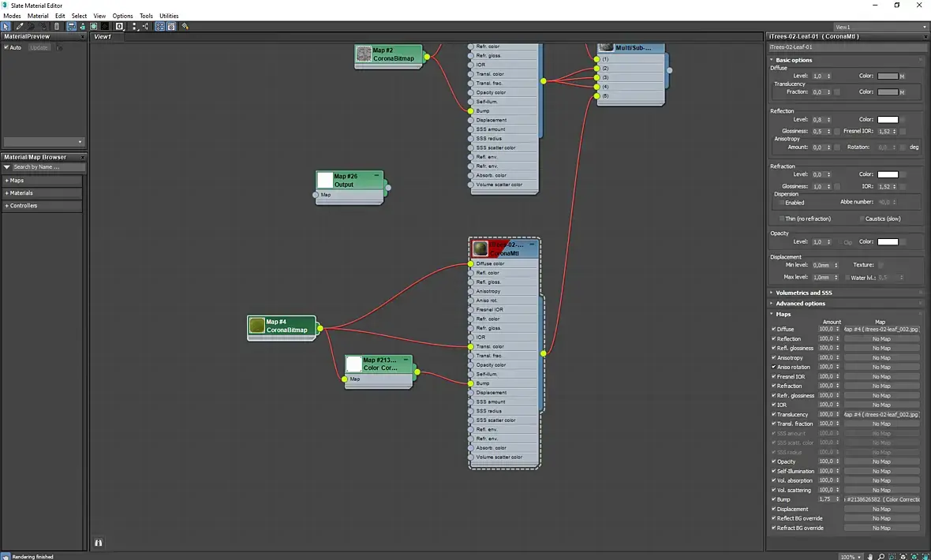The height and width of the screenshot is (560, 931).
Task: Open the Modes menu
Action: pos(12,16)
